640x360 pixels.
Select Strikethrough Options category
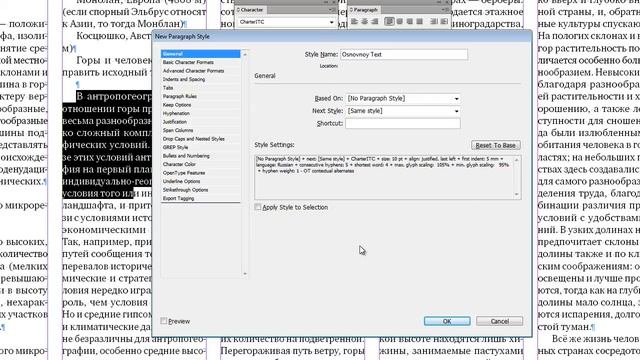tap(200, 190)
